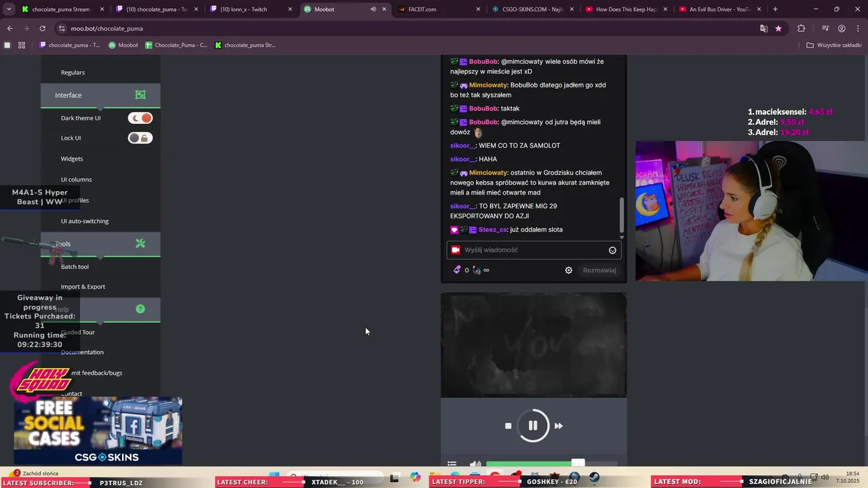Mute the player with the speaker icon

click(475, 464)
